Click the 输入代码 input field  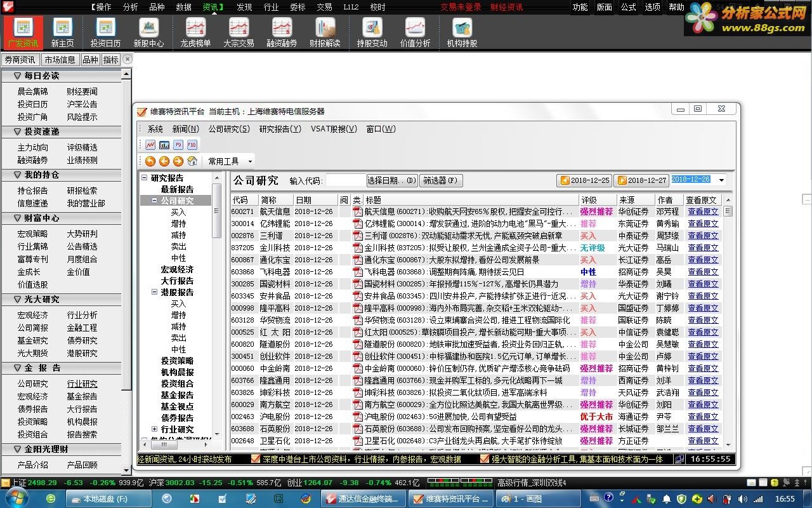(x=346, y=180)
